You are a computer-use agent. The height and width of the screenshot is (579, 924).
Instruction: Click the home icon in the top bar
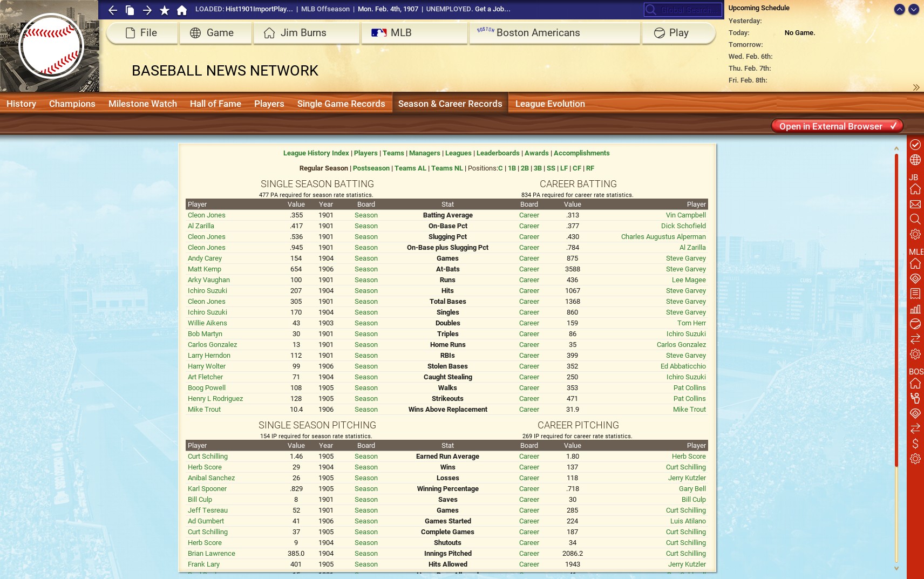(182, 10)
